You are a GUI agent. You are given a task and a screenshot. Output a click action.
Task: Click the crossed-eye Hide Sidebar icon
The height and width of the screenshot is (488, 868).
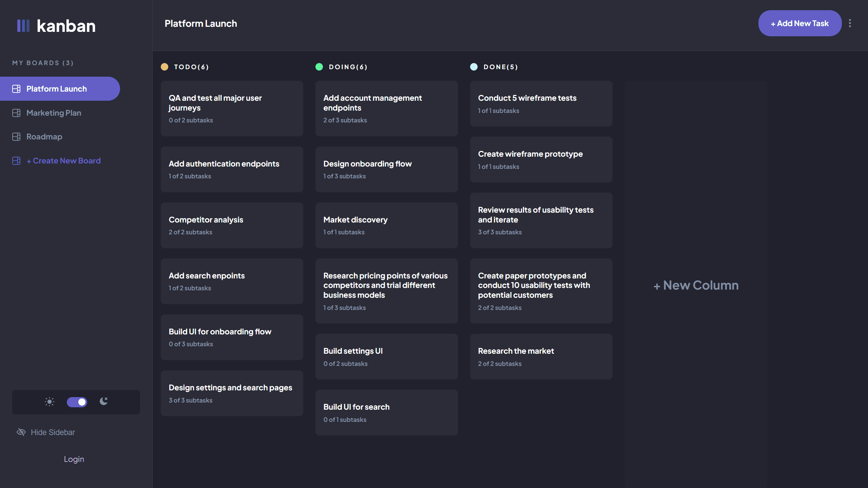click(x=21, y=432)
